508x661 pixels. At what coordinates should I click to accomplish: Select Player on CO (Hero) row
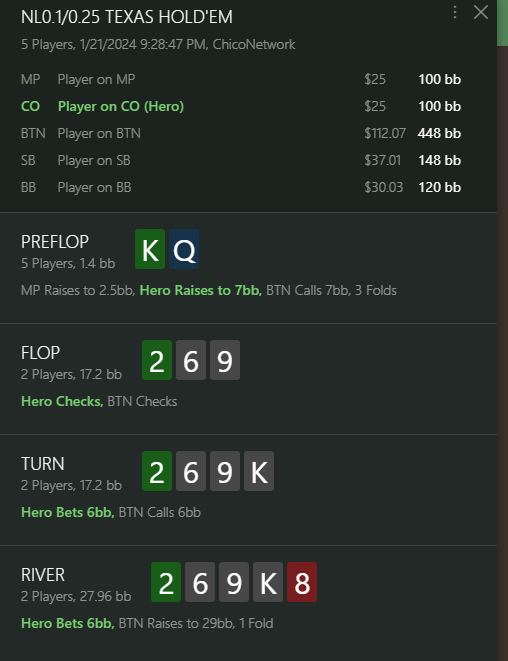241,106
